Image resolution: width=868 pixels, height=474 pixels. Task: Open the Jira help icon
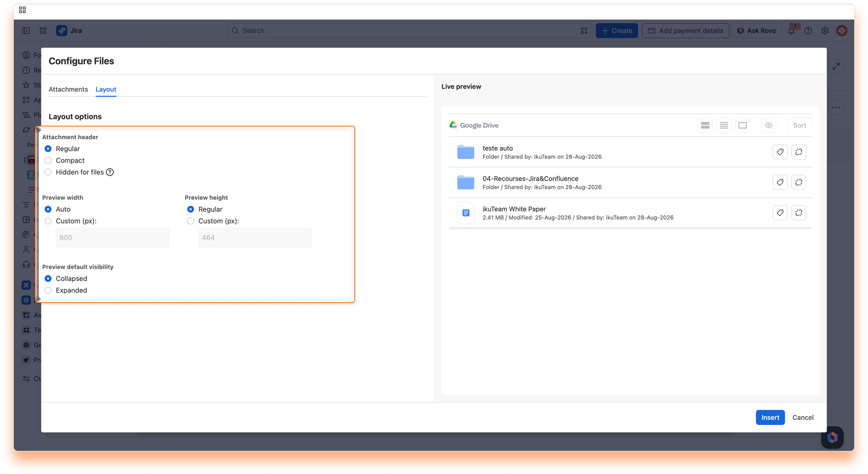click(x=808, y=30)
